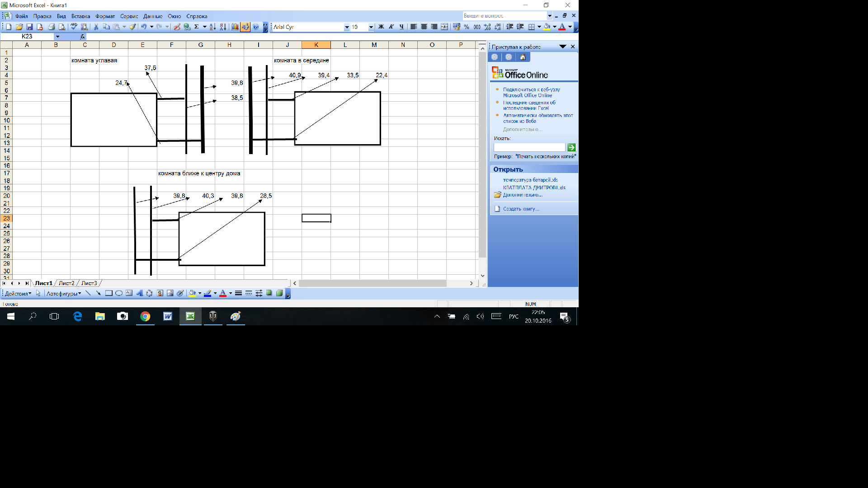
Task: Align text left in cell
Action: click(x=413, y=27)
